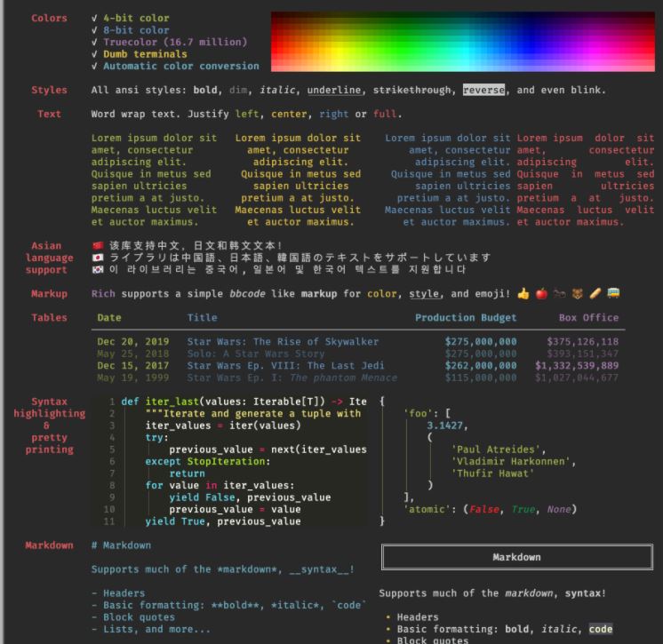663x644 pixels.
Task: Click 'yield False, previous_value' code line
Action: (250, 497)
